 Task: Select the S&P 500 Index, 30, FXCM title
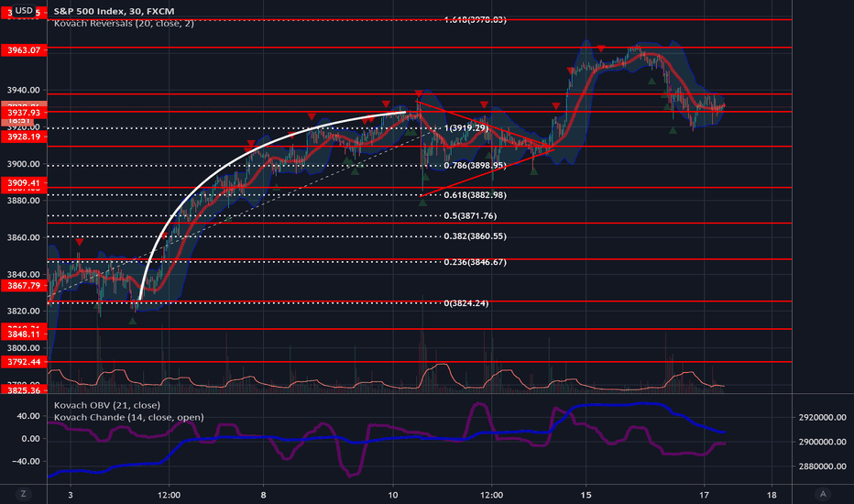[114, 11]
